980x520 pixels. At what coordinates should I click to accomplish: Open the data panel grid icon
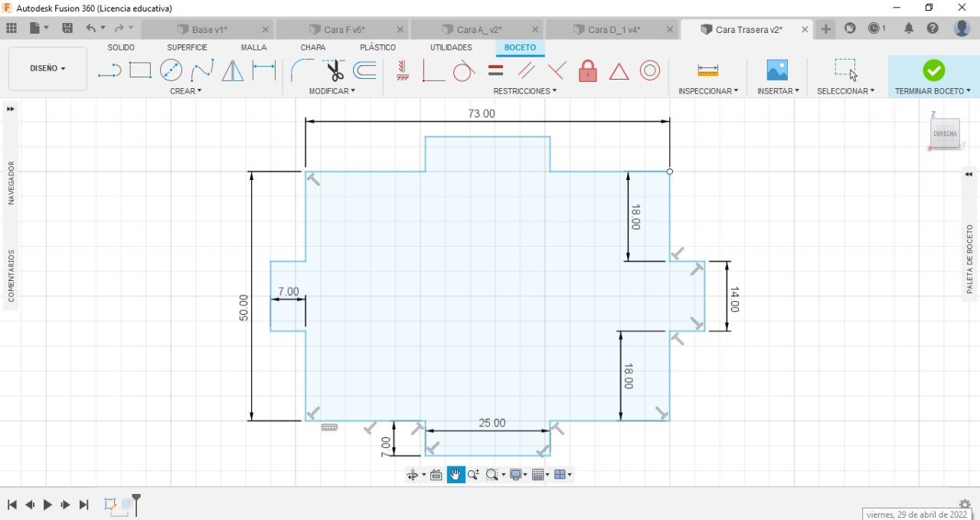click(11, 28)
